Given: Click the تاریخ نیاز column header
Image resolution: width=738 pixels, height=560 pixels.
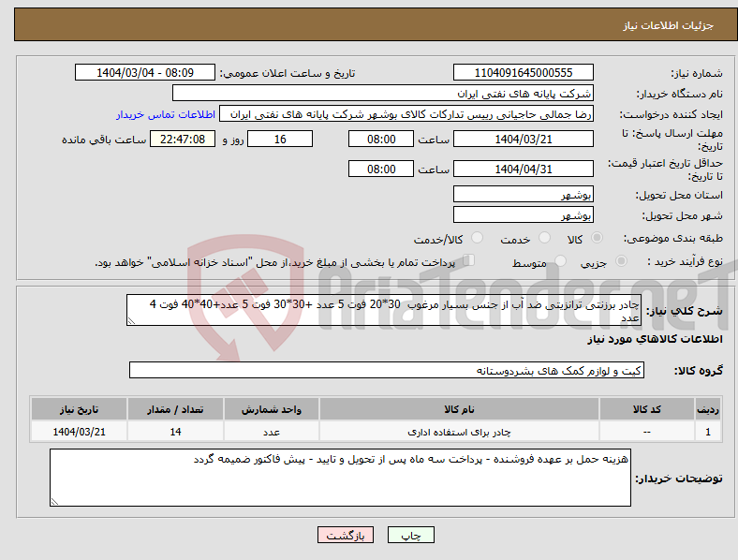Looking at the screenshot, I should pyautogui.click(x=79, y=409).
